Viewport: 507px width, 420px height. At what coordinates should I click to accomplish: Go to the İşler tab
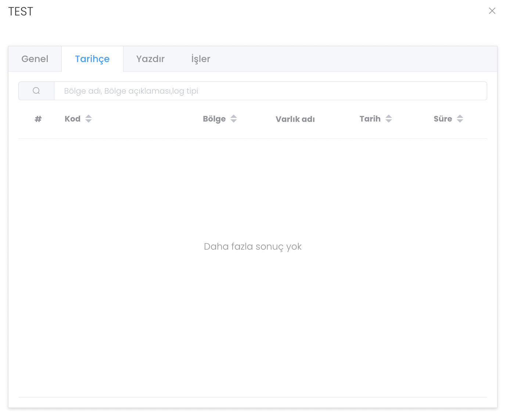pyautogui.click(x=201, y=59)
